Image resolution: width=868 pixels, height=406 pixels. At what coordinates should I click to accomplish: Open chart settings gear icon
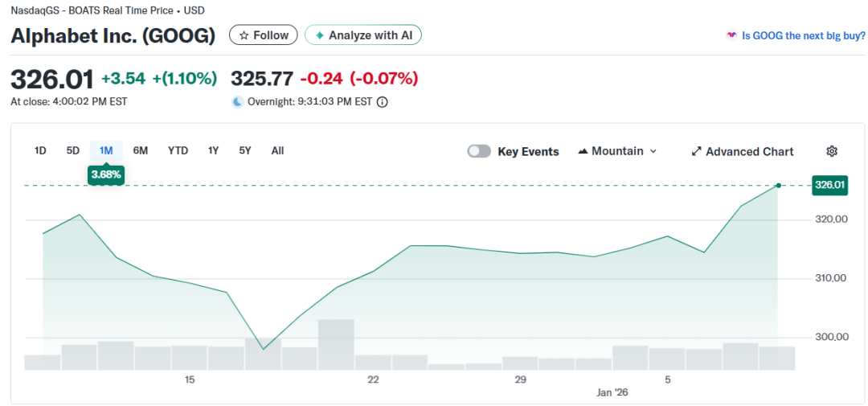[832, 151]
